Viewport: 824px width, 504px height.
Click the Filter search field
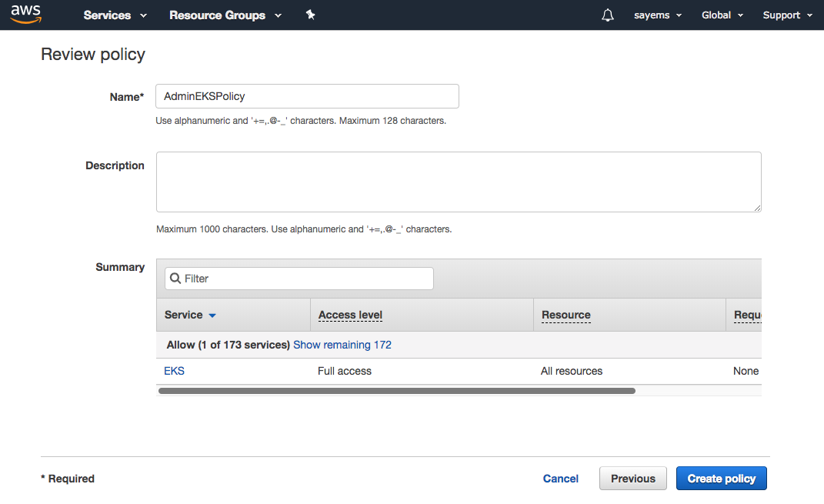pos(299,279)
